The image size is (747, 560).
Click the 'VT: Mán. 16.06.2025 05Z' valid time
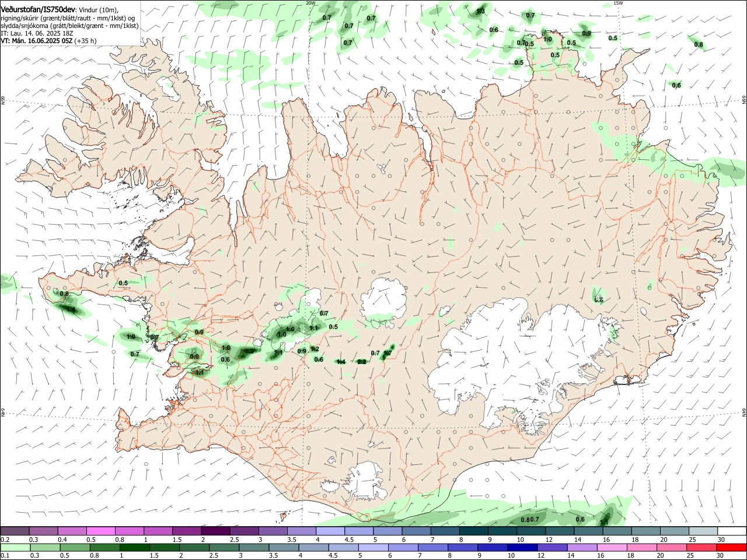pos(37,41)
